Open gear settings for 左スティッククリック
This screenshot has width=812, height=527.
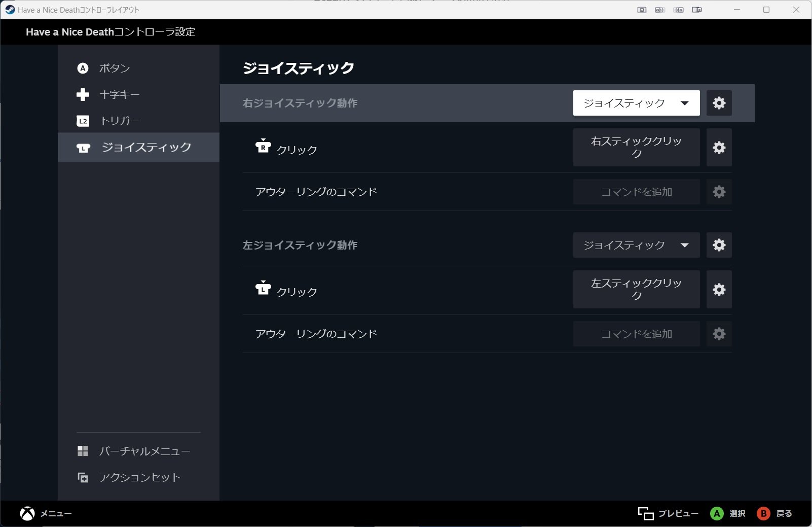719,289
